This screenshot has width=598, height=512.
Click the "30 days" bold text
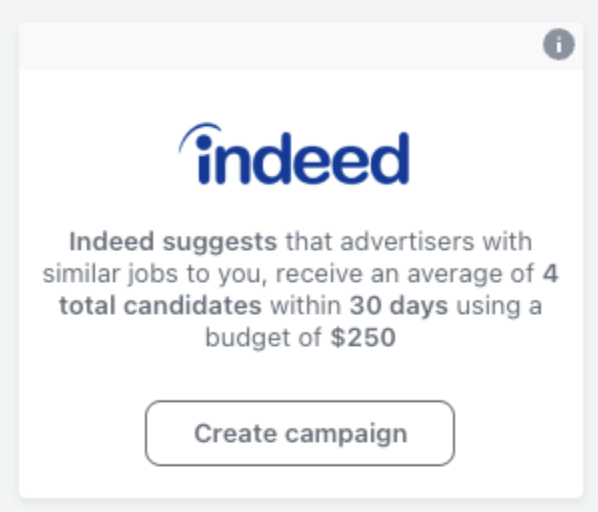pyautogui.click(x=399, y=306)
